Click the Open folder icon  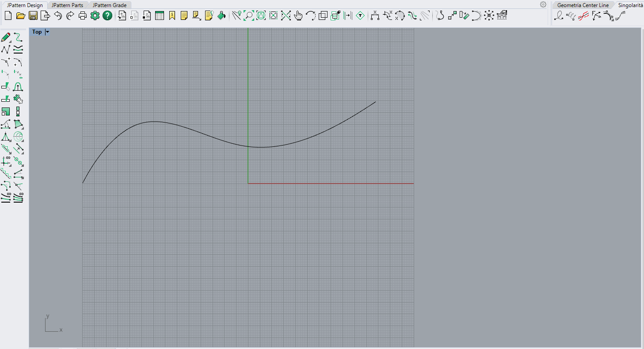(x=20, y=16)
